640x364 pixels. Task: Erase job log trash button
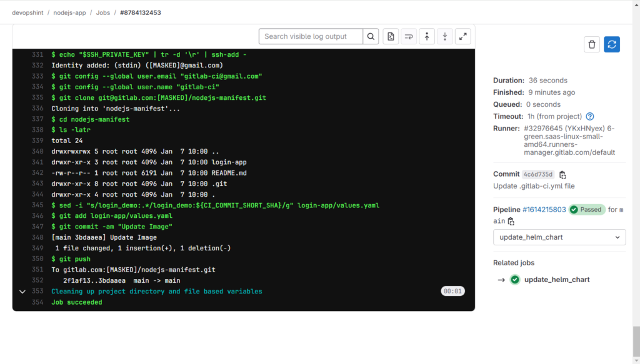592,44
